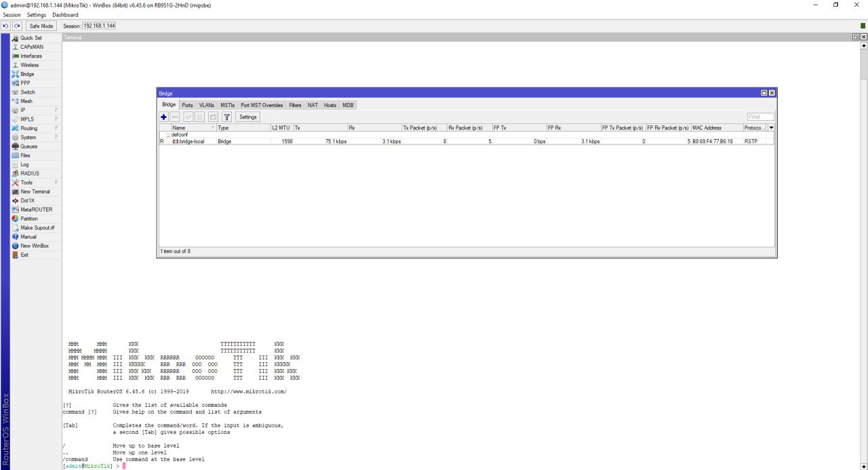Screen dimensions: 868x470
Task: Sort by MAC Address column header
Action: click(717, 128)
